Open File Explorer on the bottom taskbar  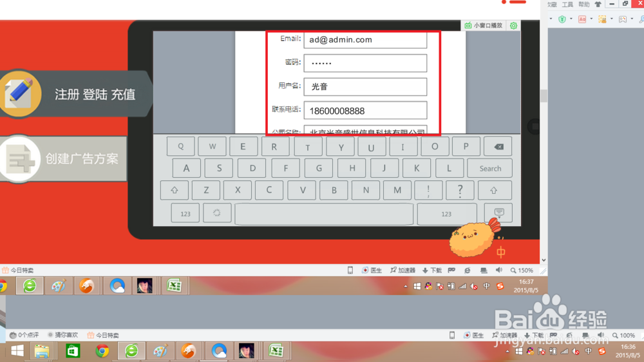42,351
